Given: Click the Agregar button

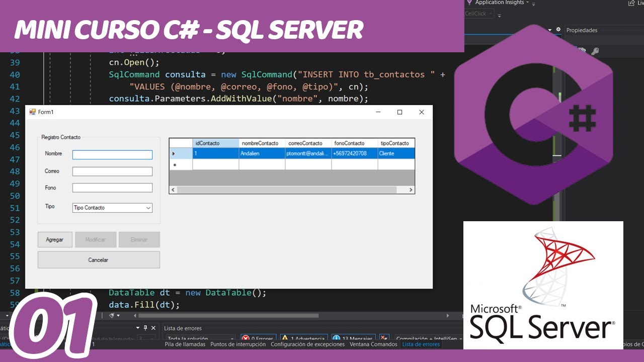Looking at the screenshot, I should (55, 240).
